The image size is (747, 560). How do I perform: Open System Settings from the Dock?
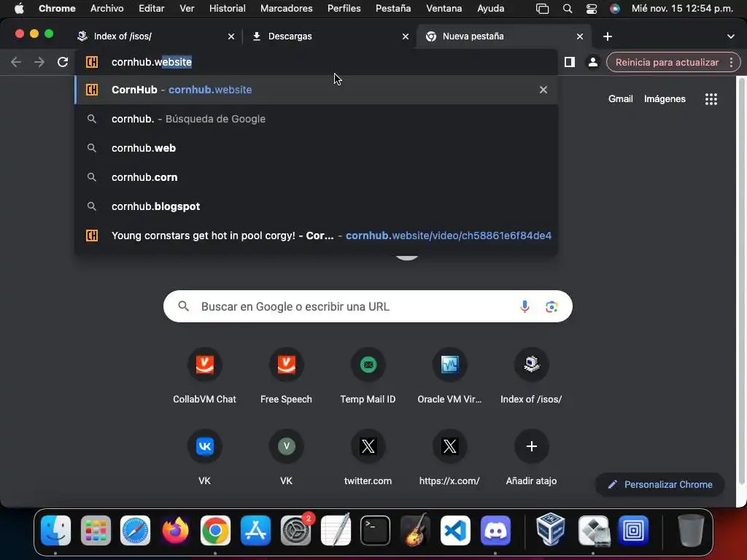(x=295, y=530)
